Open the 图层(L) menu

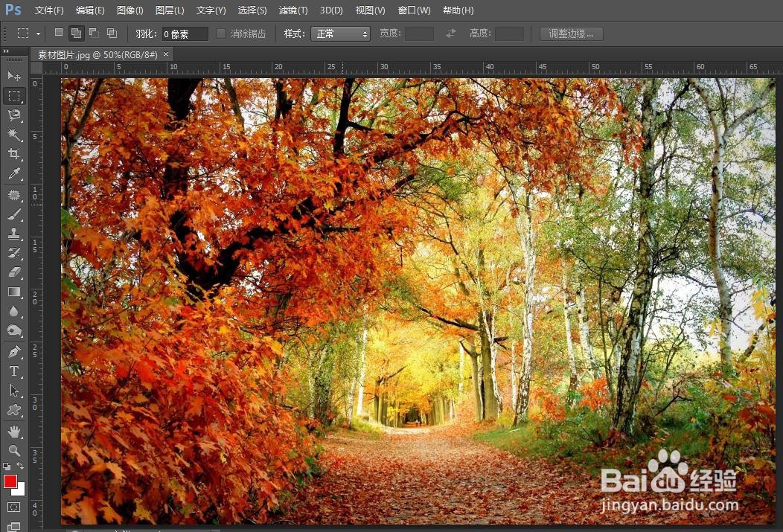point(170,10)
